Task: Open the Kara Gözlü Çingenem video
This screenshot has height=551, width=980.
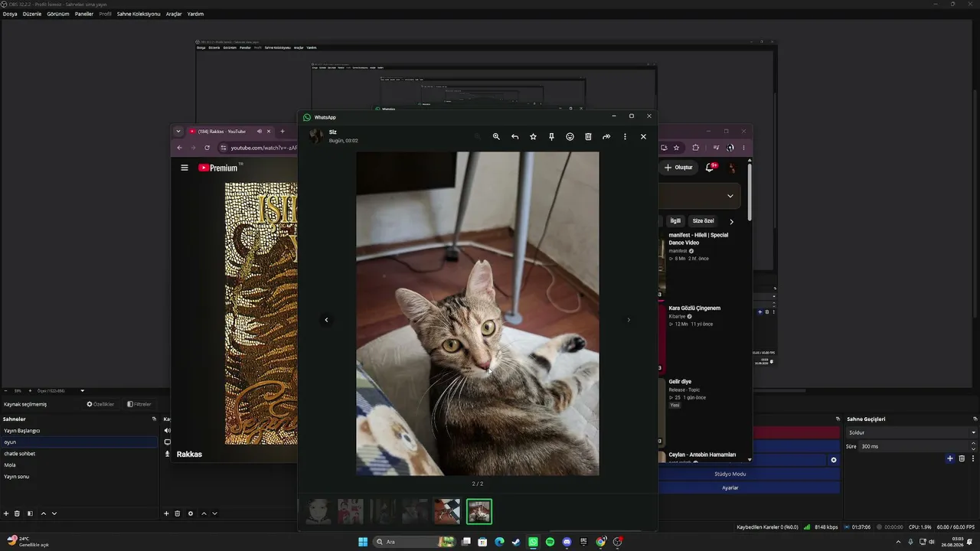Action: tap(694, 308)
